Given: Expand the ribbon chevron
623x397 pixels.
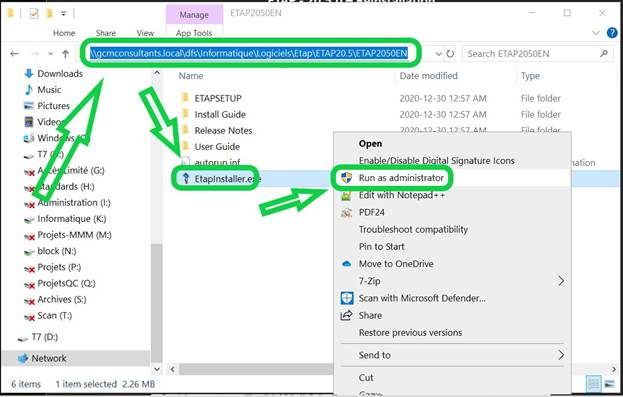Looking at the screenshot, I should coord(596,33).
